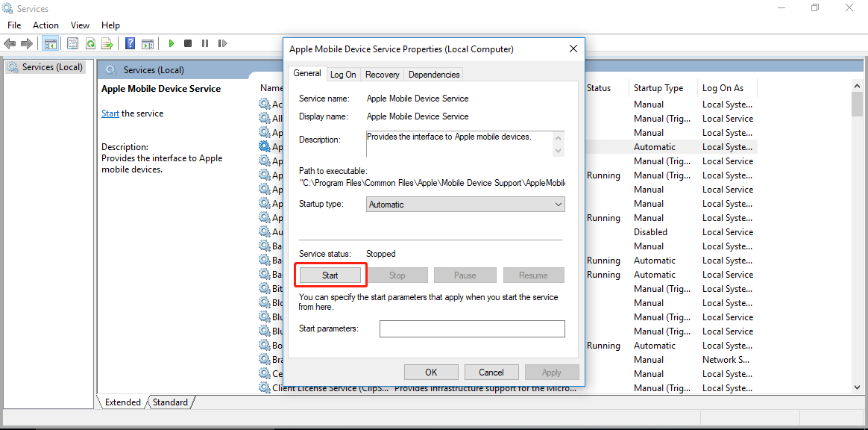Click the services list scrollbar up arrow
The width and height of the screenshot is (868, 430).
click(x=857, y=86)
